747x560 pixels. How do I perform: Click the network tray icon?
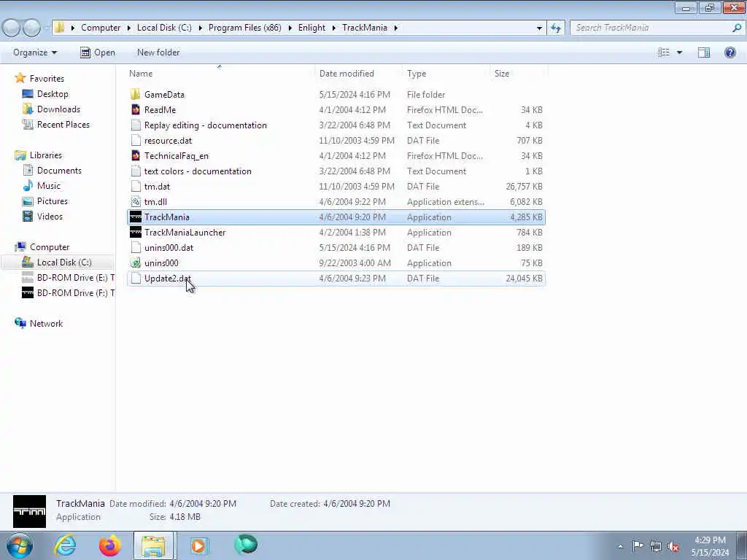pyautogui.click(x=656, y=546)
